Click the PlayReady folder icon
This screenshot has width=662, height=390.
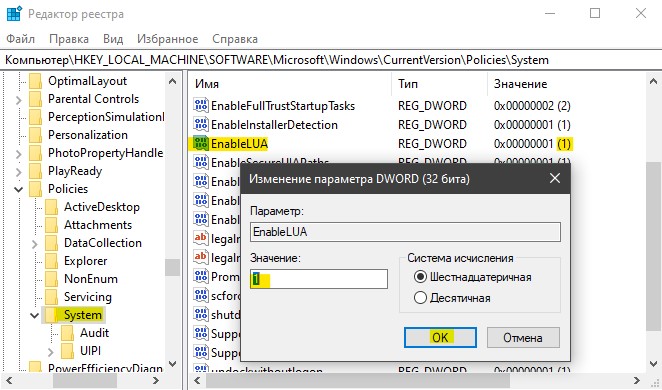click(35, 171)
